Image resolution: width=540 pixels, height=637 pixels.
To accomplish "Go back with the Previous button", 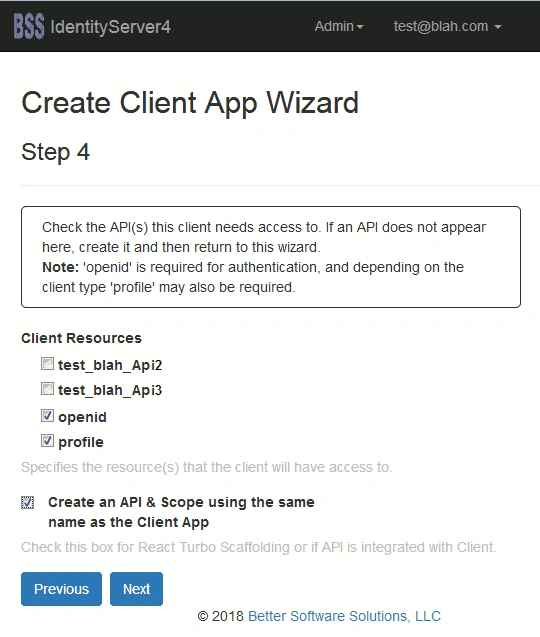I will [61, 589].
